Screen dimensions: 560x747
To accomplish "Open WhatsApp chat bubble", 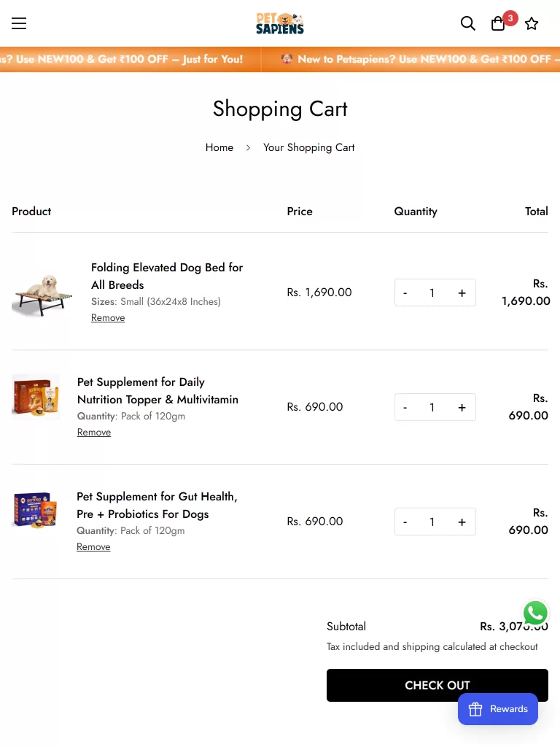I will point(535,614).
